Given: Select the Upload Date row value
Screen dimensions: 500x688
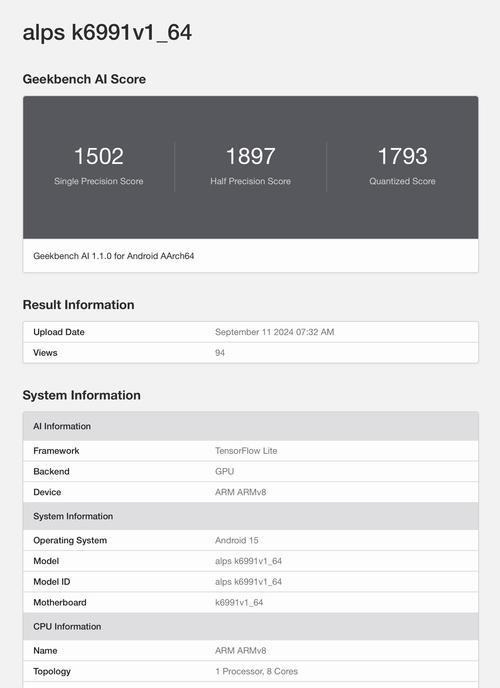Looking at the screenshot, I should coord(275,332).
